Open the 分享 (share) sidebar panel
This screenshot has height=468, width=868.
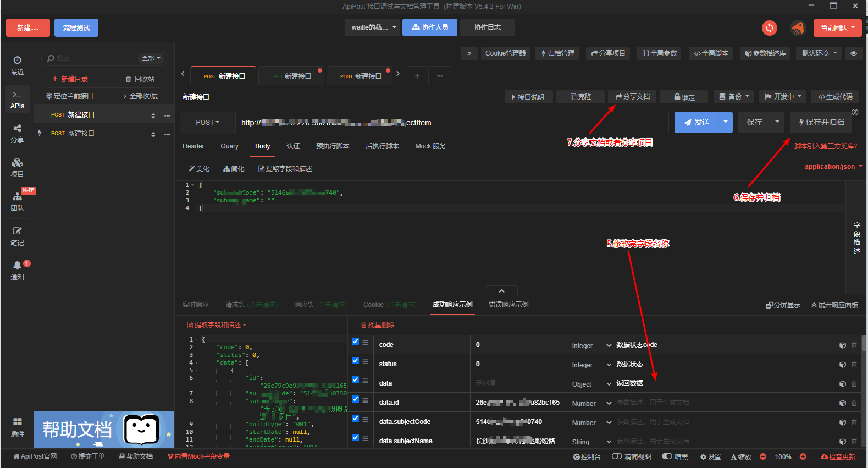17,134
